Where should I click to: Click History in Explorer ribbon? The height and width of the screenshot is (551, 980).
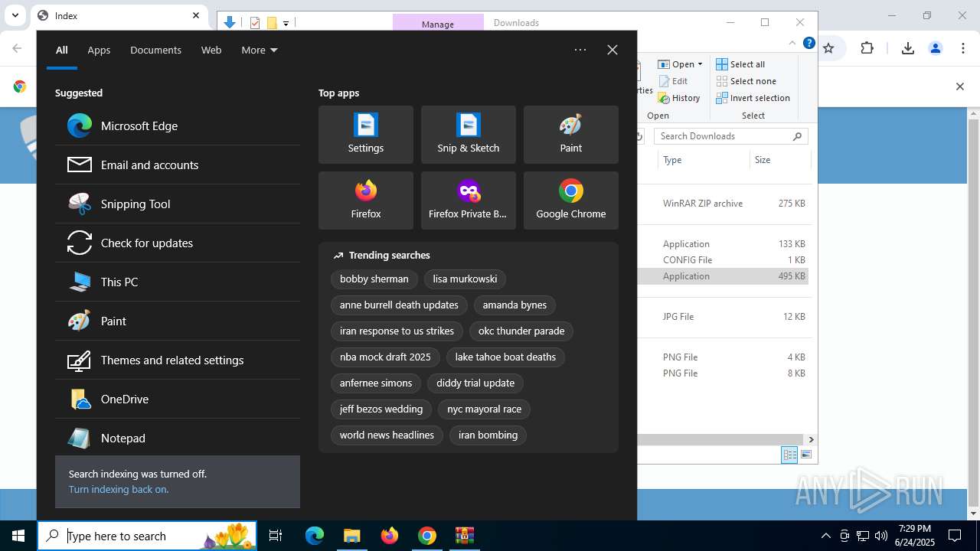coord(679,98)
